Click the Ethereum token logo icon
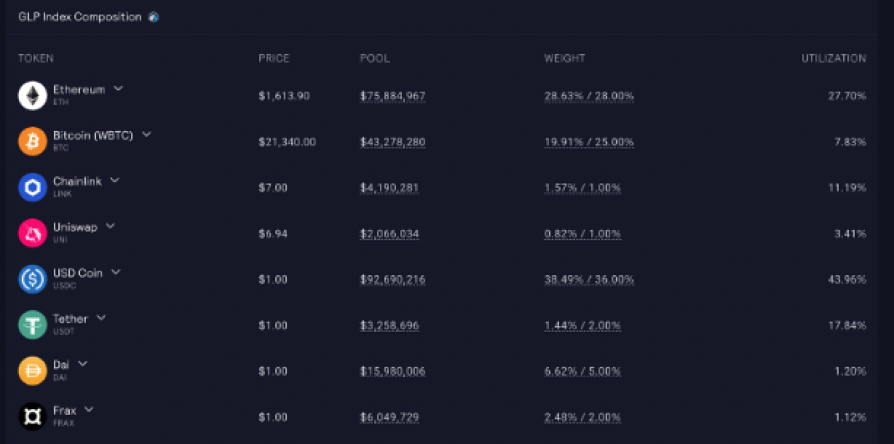The width and height of the screenshot is (894, 444). click(32, 96)
